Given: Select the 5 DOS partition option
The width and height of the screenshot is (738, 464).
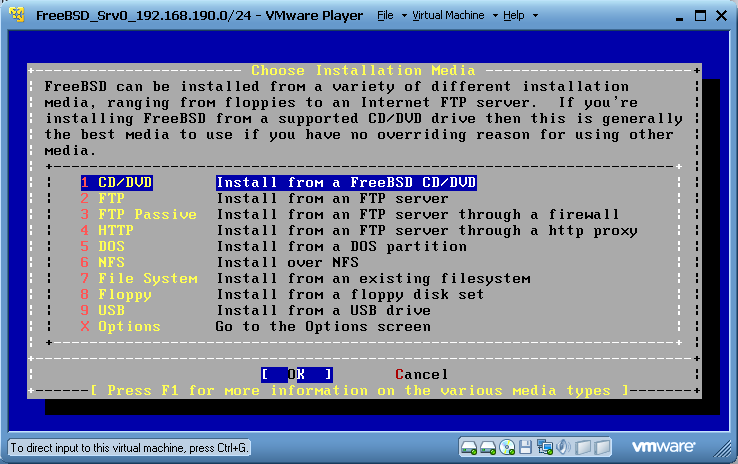Looking at the screenshot, I should click(273, 247).
